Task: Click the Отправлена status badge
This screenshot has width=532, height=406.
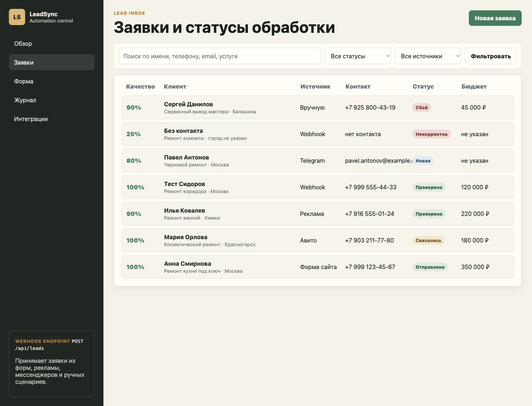Action: pos(430,267)
